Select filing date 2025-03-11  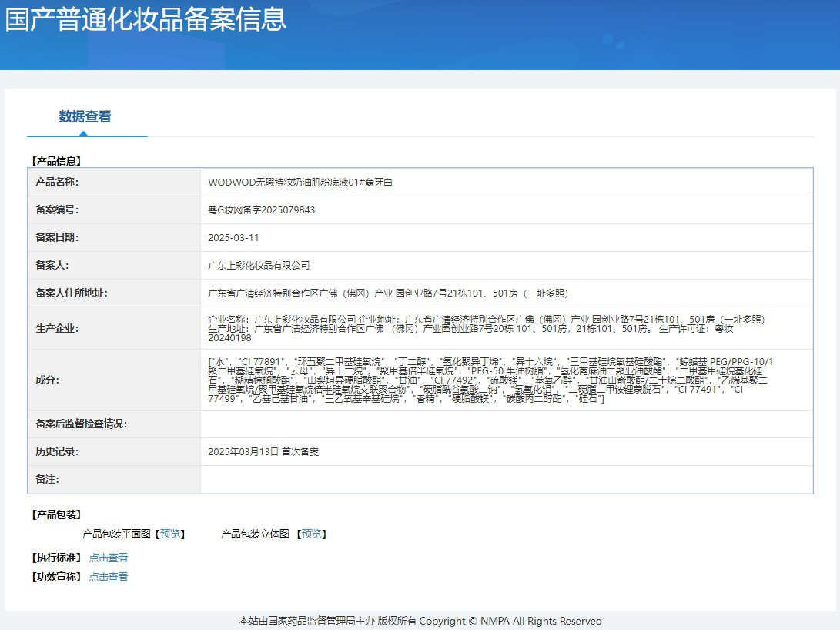click(233, 238)
